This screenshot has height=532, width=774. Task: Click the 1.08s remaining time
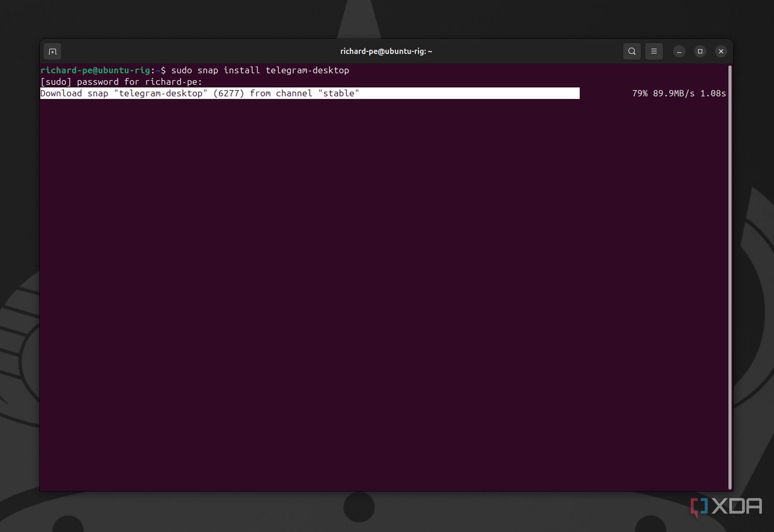pos(713,93)
